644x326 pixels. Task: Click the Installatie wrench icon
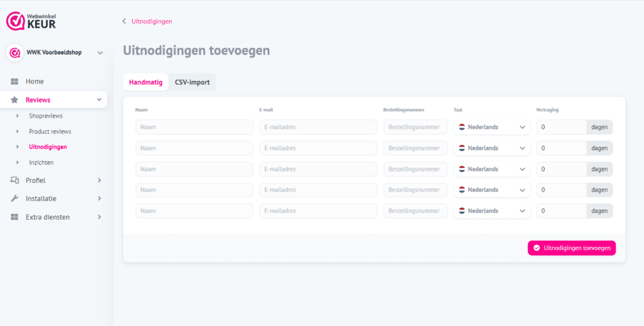click(x=14, y=198)
